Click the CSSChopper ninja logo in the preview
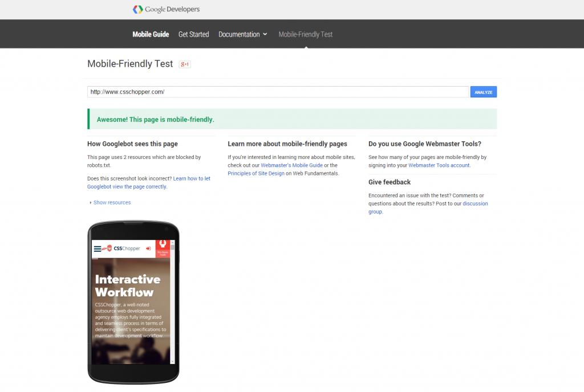584x392 pixels. point(109,248)
